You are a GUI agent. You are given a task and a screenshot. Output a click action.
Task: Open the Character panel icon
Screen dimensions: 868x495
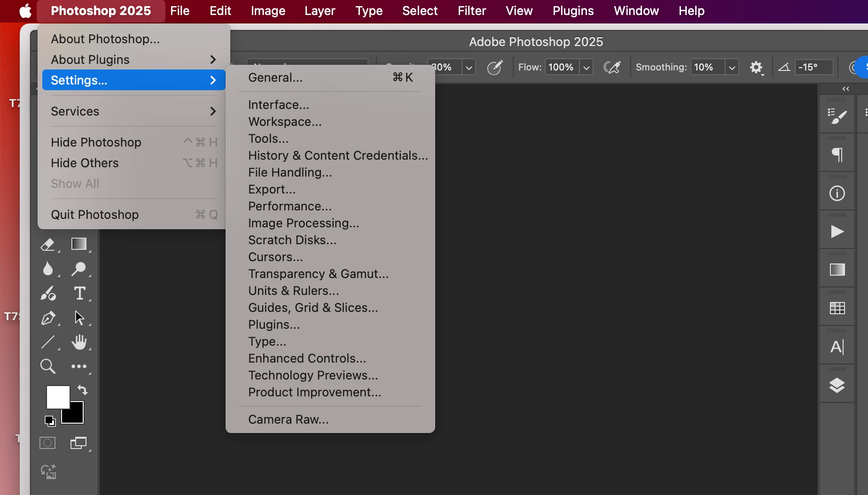click(837, 347)
